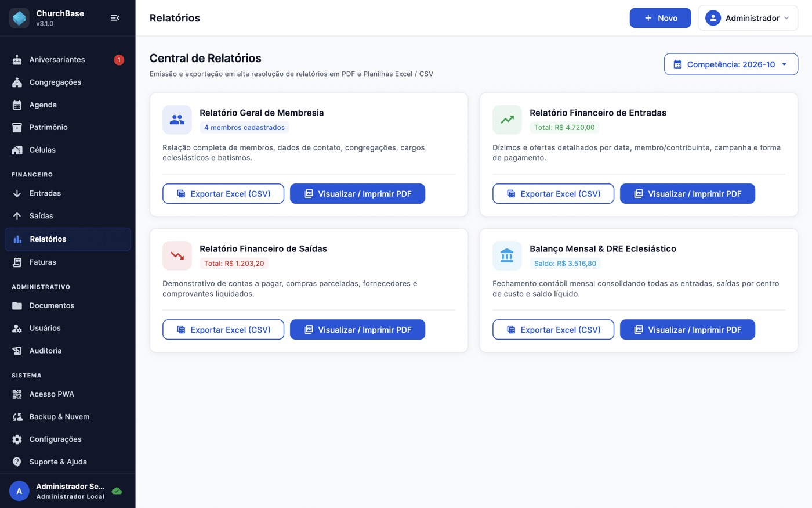Click the green cloud sync status icon

117,491
